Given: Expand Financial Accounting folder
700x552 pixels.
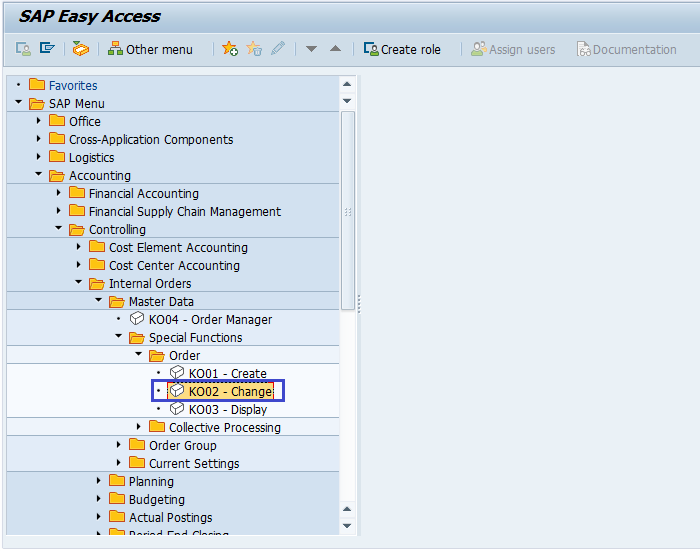Looking at the screenshot, I should tap(58, 192).
